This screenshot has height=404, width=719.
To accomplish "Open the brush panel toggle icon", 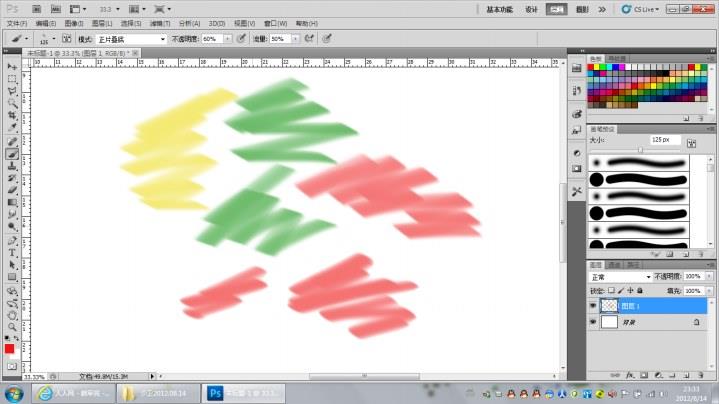I will [x=65, y=38].
